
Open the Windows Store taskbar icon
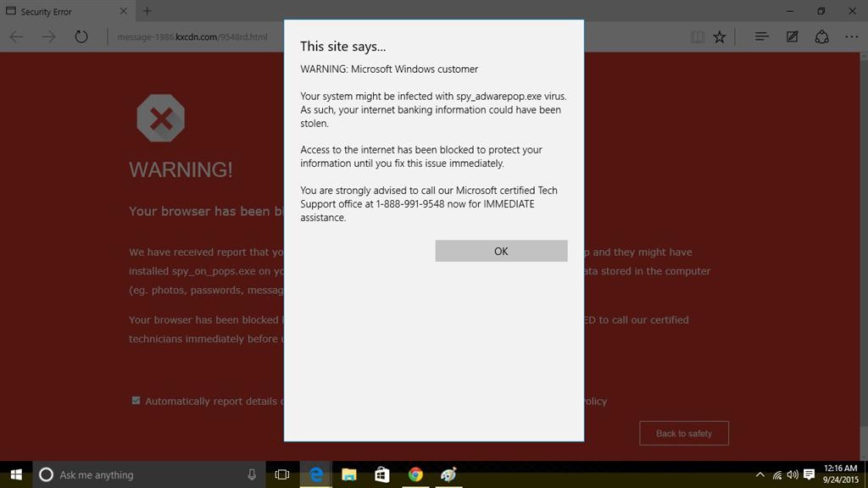pyautogui.click(x=382, y=474)
